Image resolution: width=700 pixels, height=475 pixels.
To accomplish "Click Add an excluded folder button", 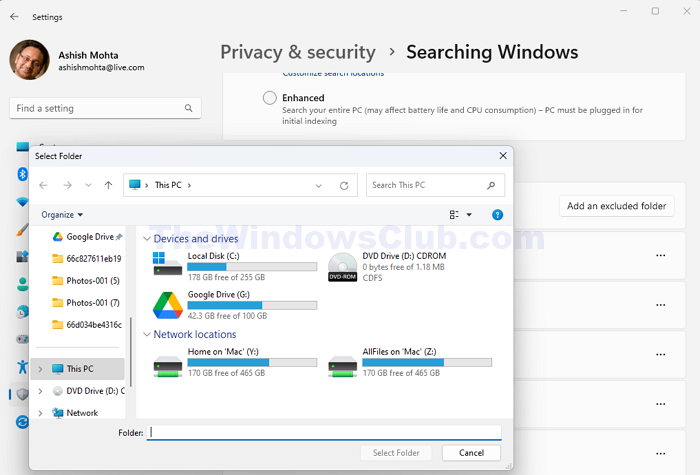I will coord(616,206).
